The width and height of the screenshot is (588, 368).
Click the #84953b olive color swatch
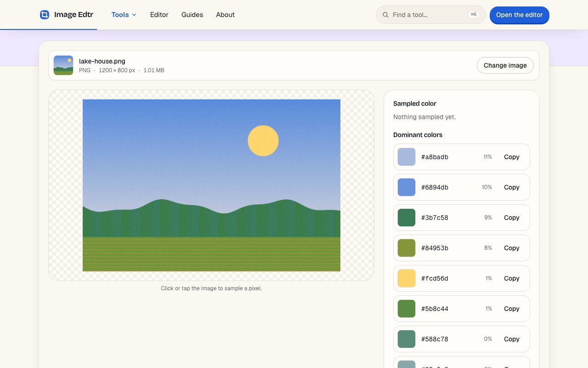click(x=407, y=248)
